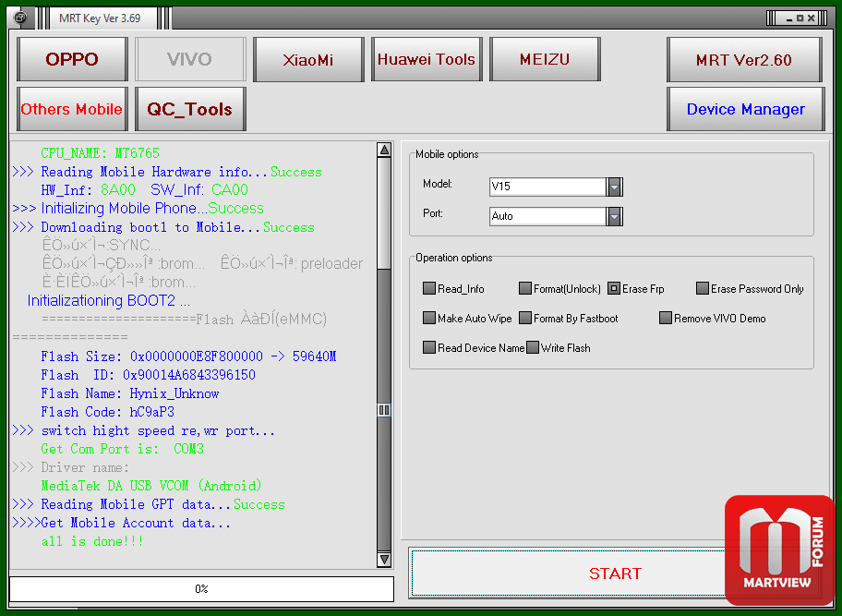Open the VIVO tools tab
Viewport: 842px width, 616px height.
[190, 59]
